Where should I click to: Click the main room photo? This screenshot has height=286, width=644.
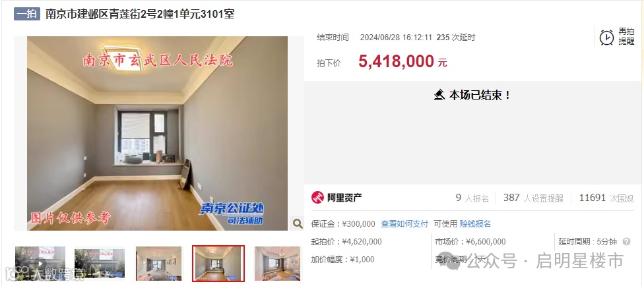click(157, 133)
